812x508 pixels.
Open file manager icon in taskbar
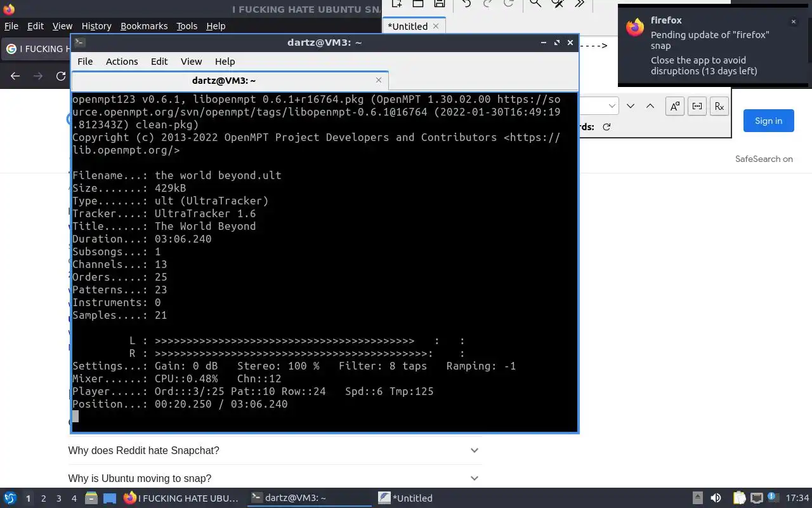[x=91, y=498]
